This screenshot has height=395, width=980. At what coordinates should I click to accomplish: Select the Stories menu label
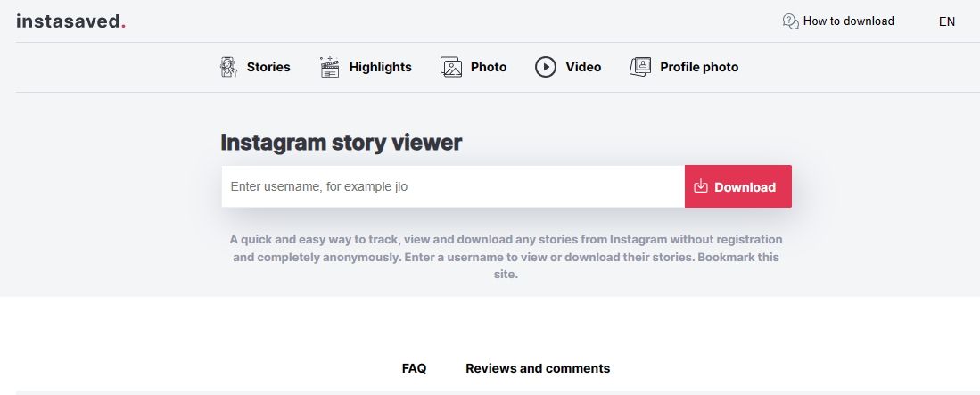click(268, 67)
